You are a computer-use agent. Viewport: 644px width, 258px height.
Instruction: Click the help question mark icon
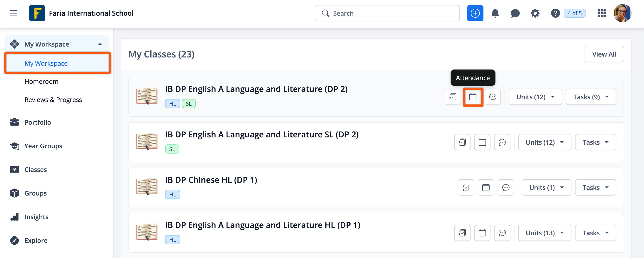pos(555,13)
